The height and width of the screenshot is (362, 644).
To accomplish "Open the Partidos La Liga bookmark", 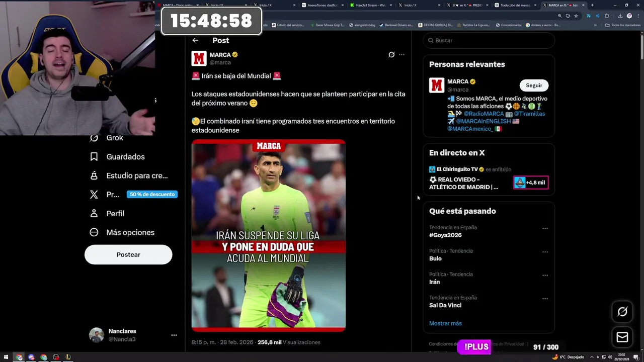I will (473, 25).
